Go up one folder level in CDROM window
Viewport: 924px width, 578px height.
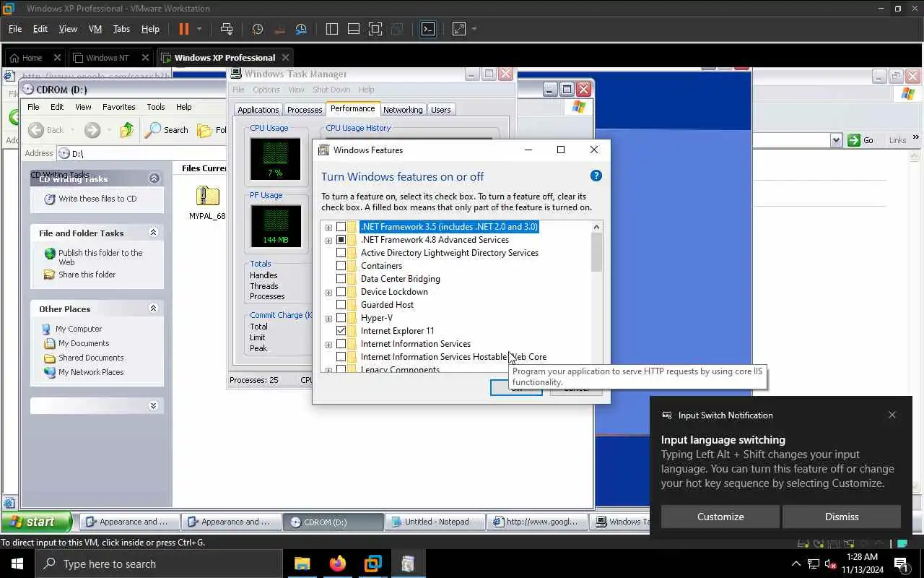(x=127, y=130)
